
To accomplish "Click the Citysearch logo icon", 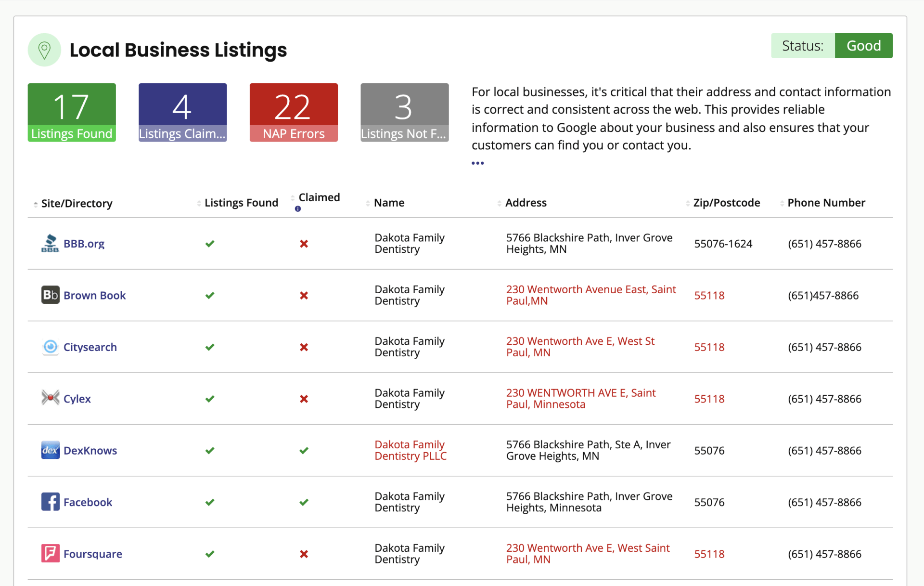I will tap(50, 347).
